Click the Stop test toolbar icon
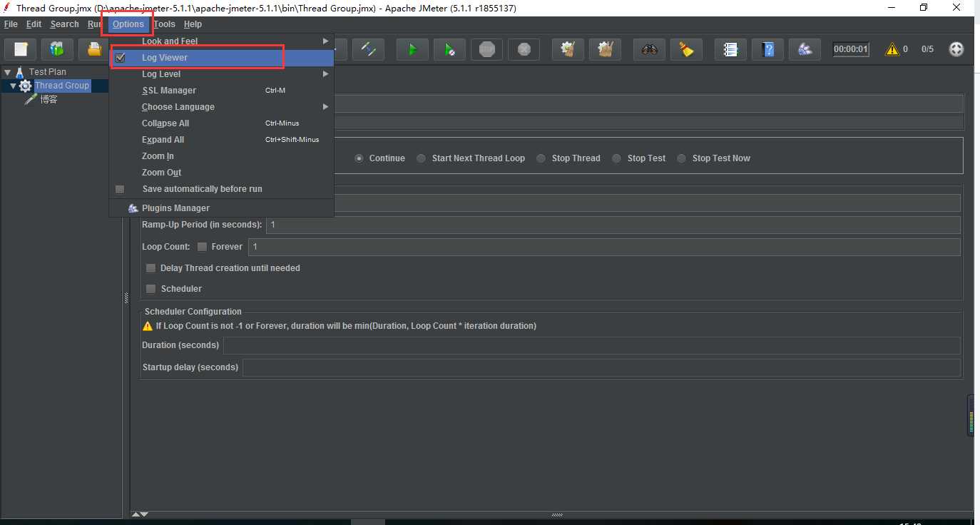This screenshot has height=525, width=980. click(x=486, y=49)
